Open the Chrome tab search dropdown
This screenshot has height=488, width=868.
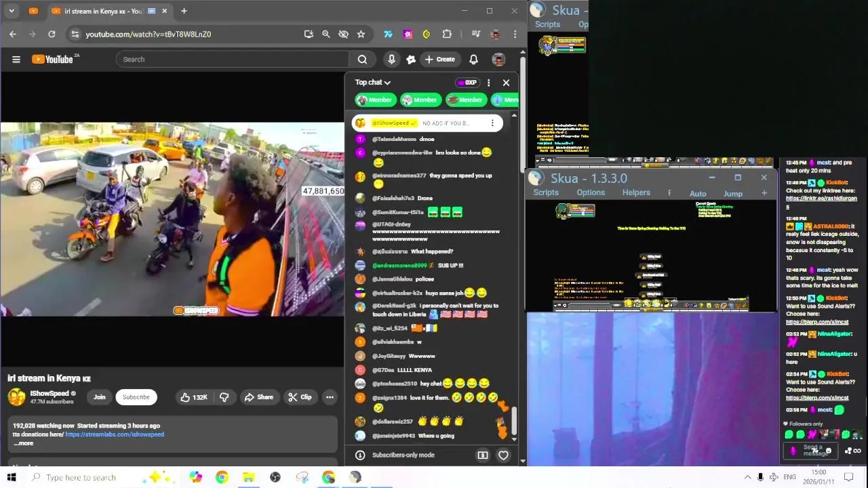(x=12, y=11)
